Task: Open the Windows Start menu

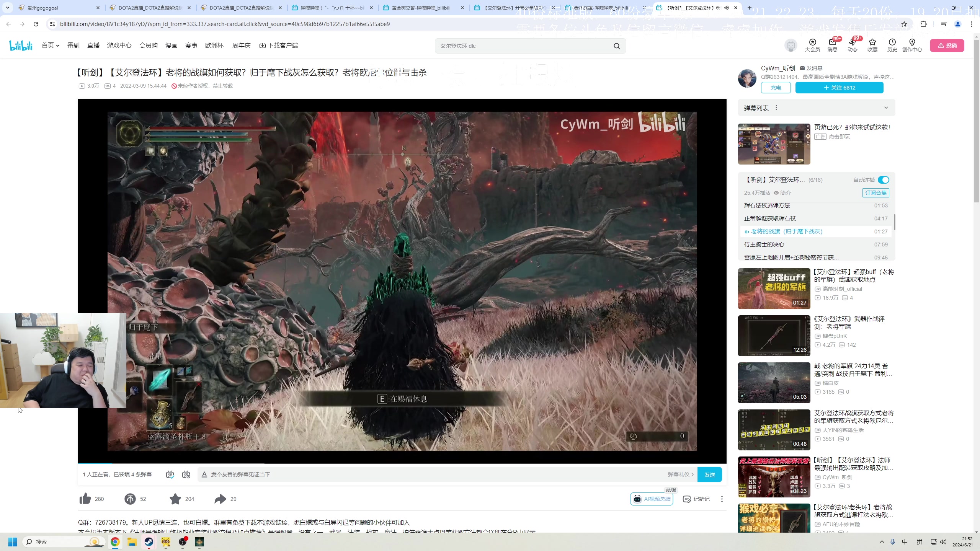Action: point(12,542)
